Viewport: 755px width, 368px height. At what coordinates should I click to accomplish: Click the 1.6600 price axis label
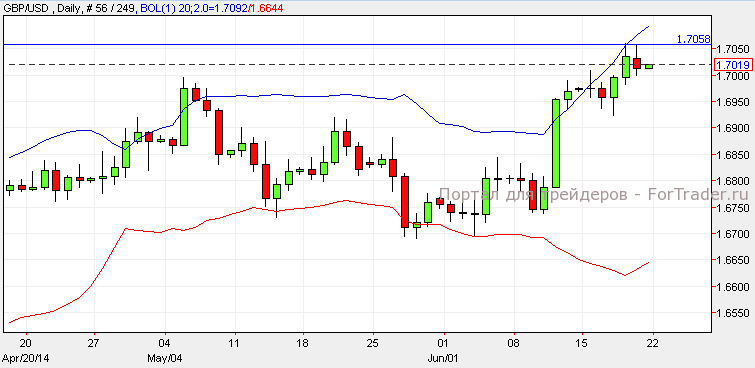pyautogui.click(x=733, y=287)
